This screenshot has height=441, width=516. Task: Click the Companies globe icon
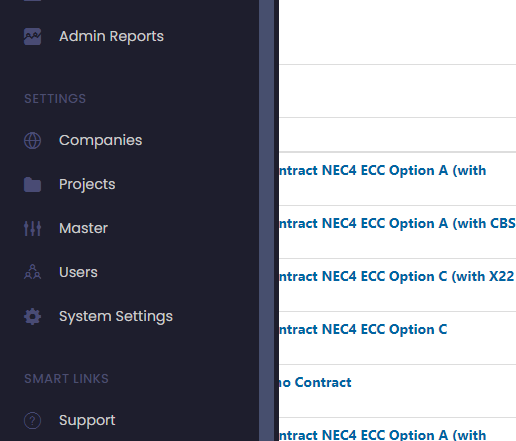tap(32, 140)
